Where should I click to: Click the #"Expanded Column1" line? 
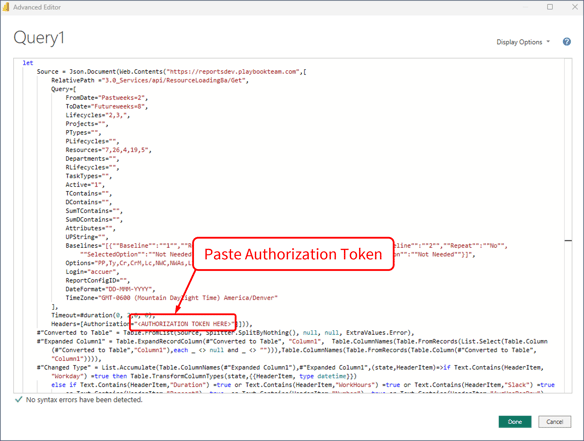pyautogui.click(x=292, y=341)
